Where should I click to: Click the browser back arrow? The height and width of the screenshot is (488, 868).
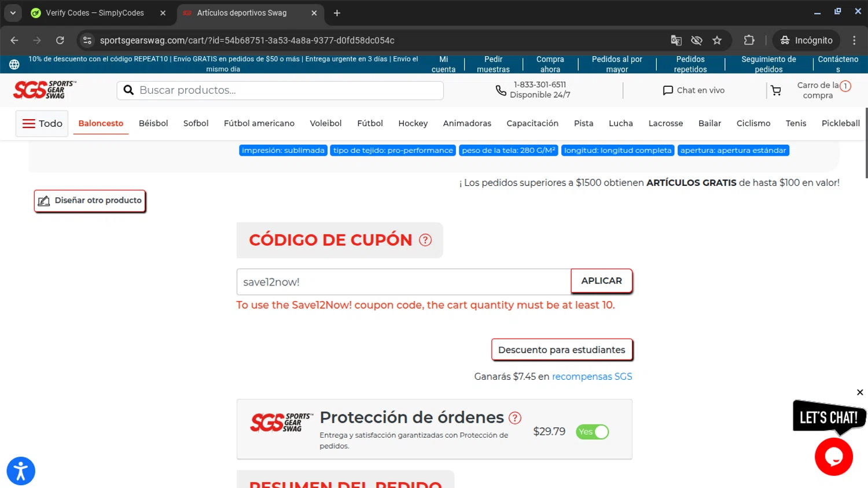(x=14, y=41)
